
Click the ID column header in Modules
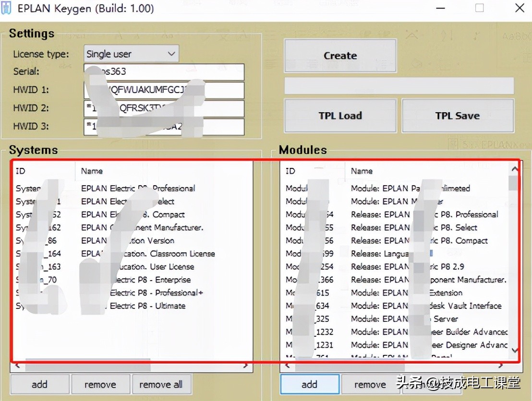pyautogui.click(x=313, y=171)
